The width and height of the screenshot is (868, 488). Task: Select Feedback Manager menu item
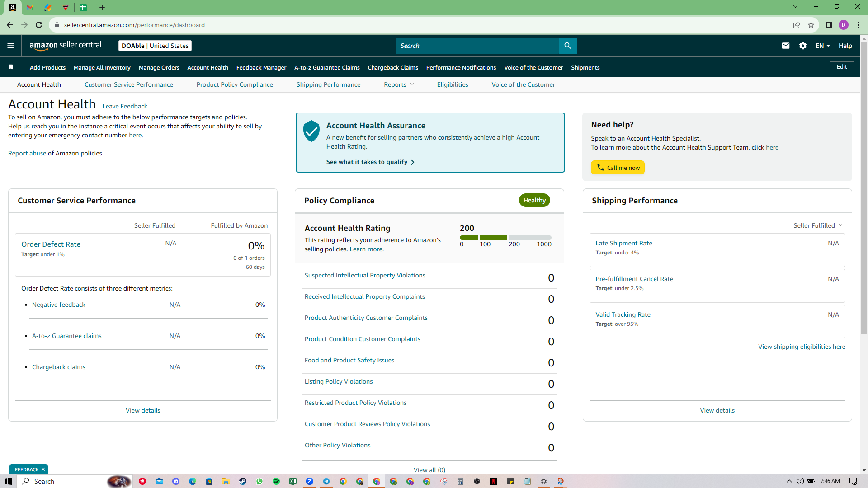[261, 67]
